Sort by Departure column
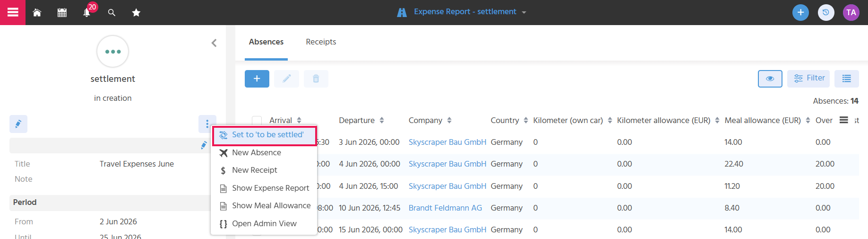 tap(361, 121)
